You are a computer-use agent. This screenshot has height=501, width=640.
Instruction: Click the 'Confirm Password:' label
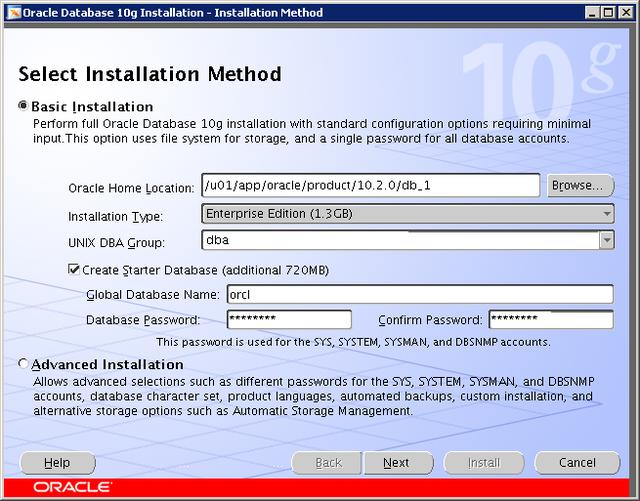[x=430, y=320]
